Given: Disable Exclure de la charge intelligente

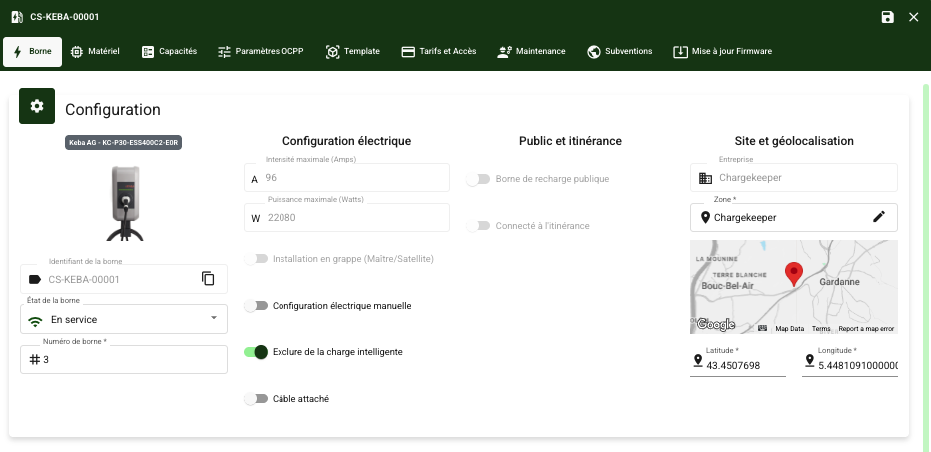Looking at the screenshot, I should tap(257, 352).
